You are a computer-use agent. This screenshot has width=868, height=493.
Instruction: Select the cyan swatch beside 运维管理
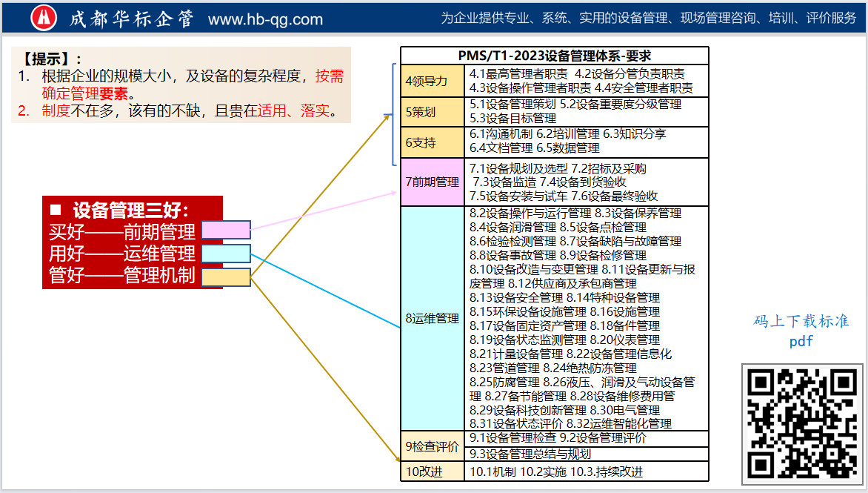(226, 254)
